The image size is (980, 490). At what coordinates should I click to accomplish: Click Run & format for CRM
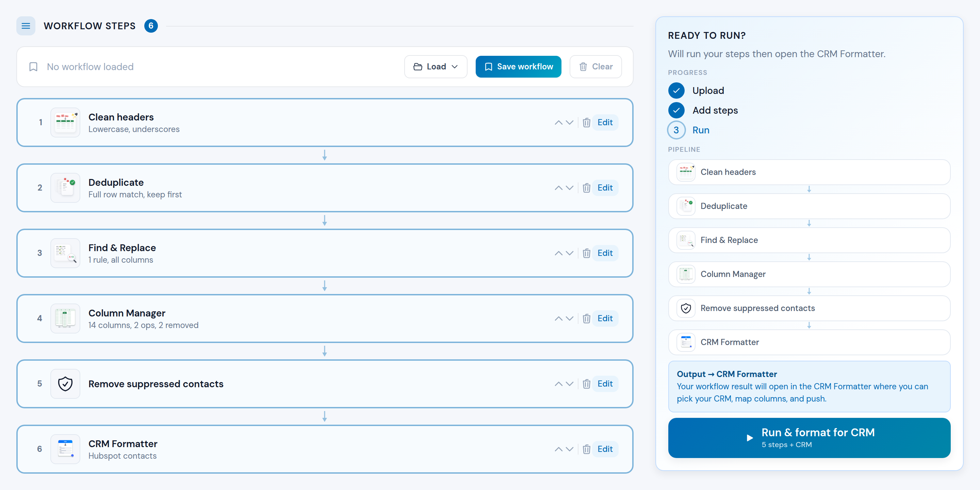[x=809, y=438]
